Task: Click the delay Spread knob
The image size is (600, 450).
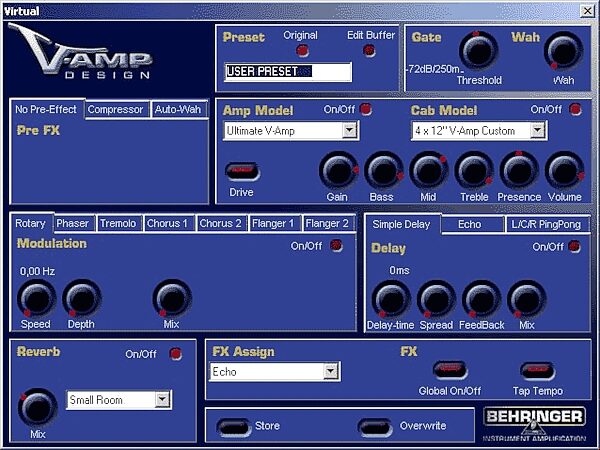Action: point(436,299)
